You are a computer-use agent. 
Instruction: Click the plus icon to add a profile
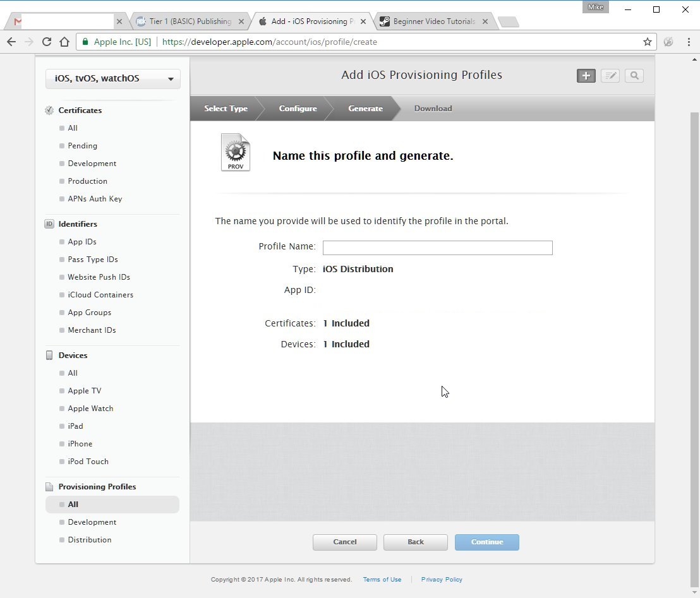coord(586,76)
